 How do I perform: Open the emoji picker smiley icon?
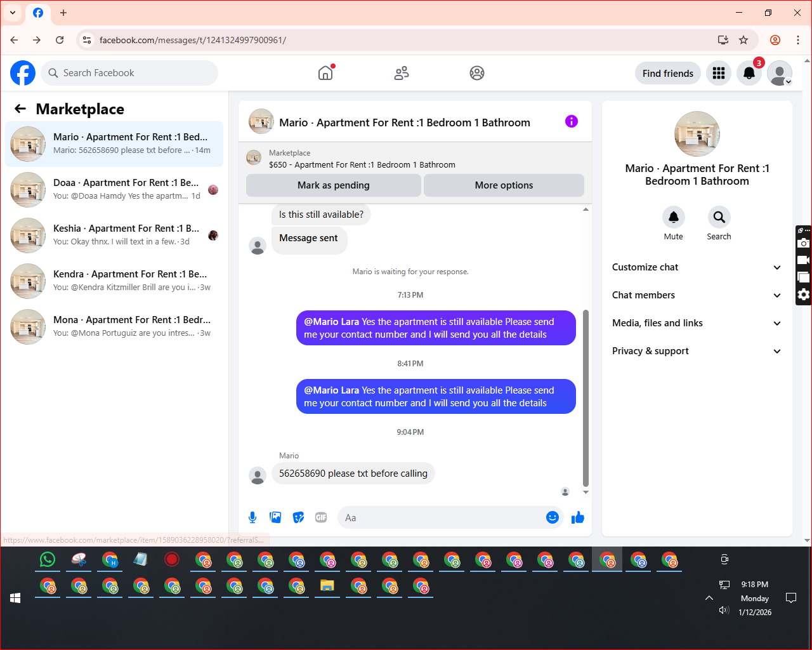coord(553,517)
